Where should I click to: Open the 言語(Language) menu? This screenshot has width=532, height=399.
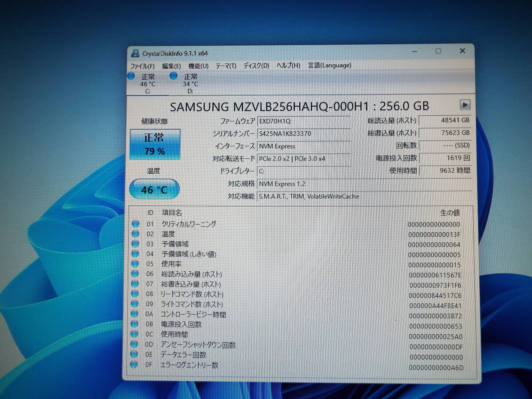329,66
